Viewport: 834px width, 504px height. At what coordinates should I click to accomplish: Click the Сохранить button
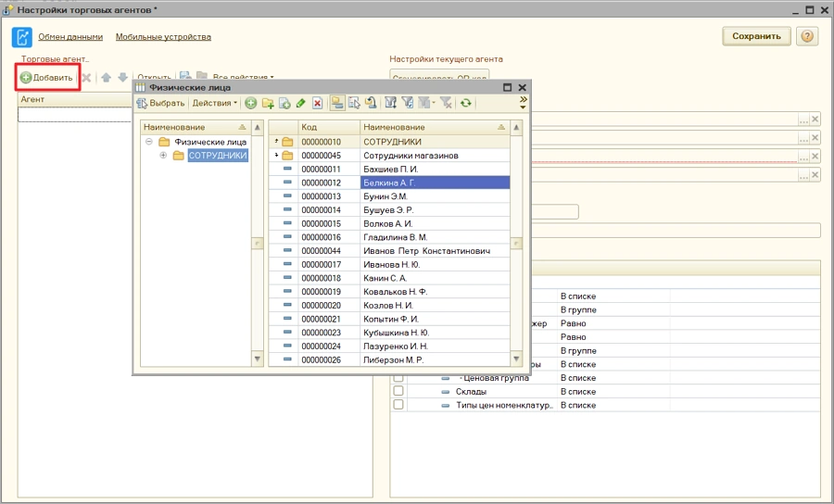[x=756, y=36]
